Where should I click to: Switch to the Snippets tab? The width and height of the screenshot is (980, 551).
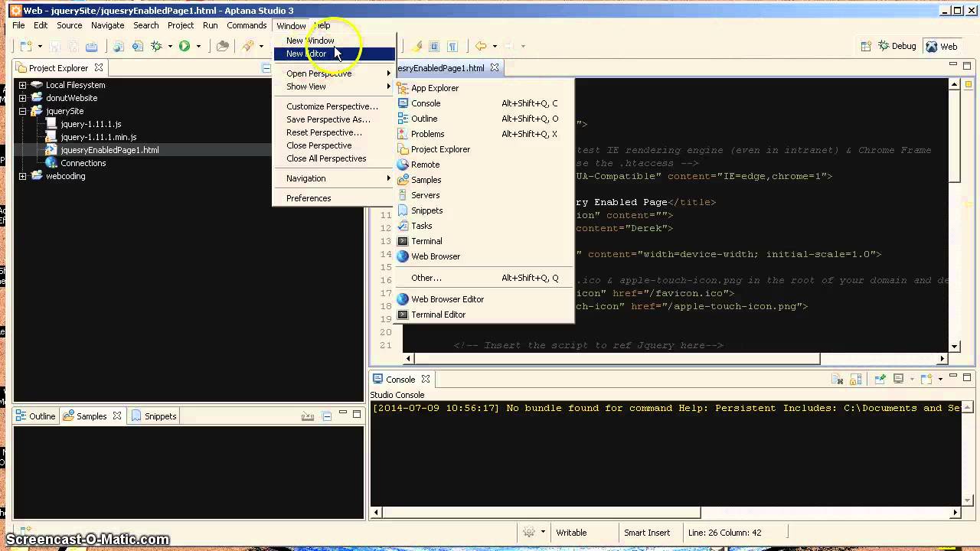click(x=154, y=416)
